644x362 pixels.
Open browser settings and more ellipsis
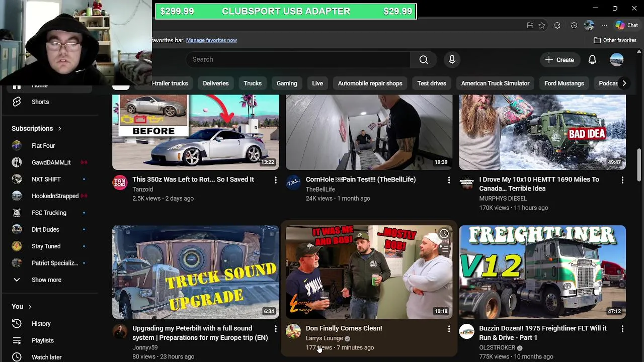click(x=604, y=25)
